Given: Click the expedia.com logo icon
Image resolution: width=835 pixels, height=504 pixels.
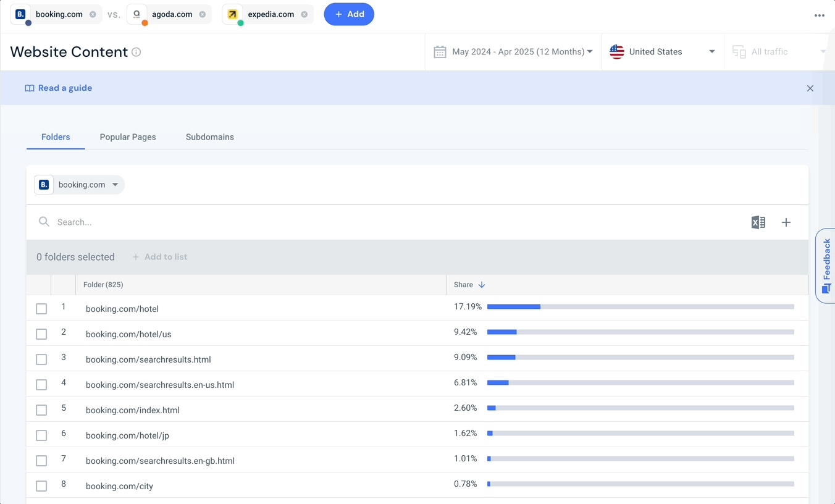Looking at the screenshot, I should point(232,14).
